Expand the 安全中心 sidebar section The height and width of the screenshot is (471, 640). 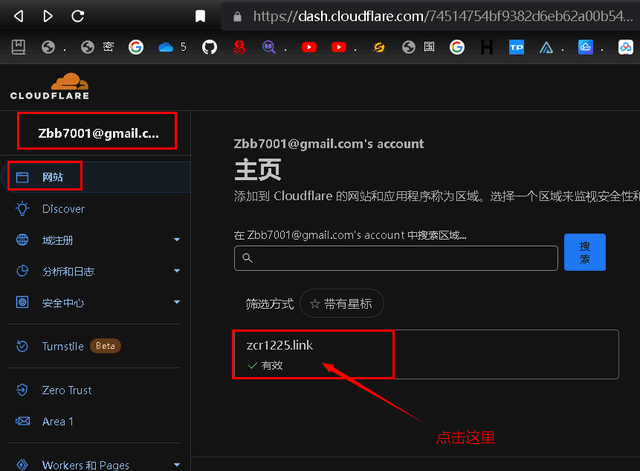(176, 302)
